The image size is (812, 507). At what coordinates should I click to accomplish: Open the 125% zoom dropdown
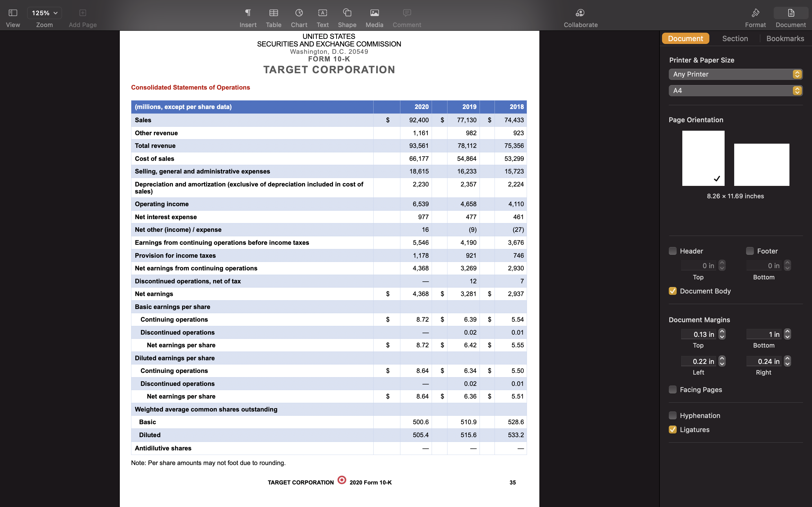tap(44, 13)
